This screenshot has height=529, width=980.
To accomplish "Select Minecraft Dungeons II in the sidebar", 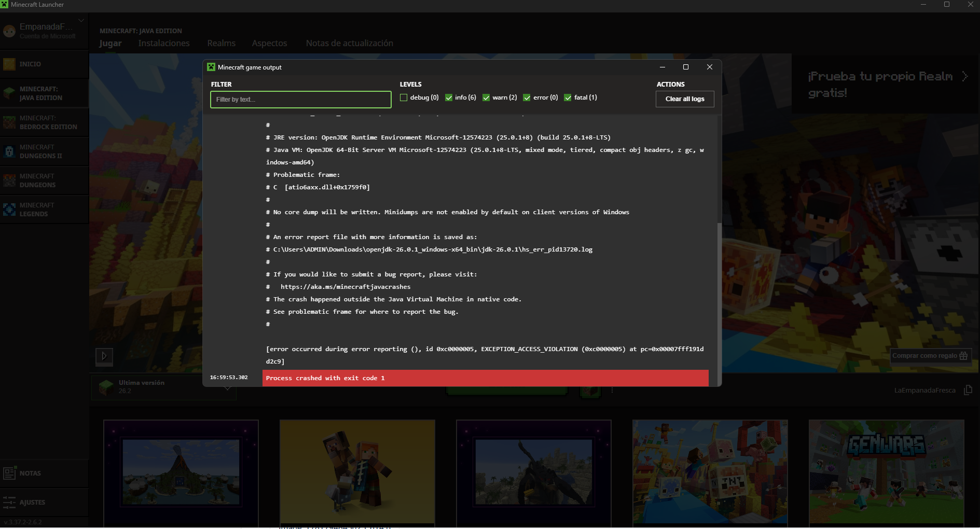I will 44,151.
